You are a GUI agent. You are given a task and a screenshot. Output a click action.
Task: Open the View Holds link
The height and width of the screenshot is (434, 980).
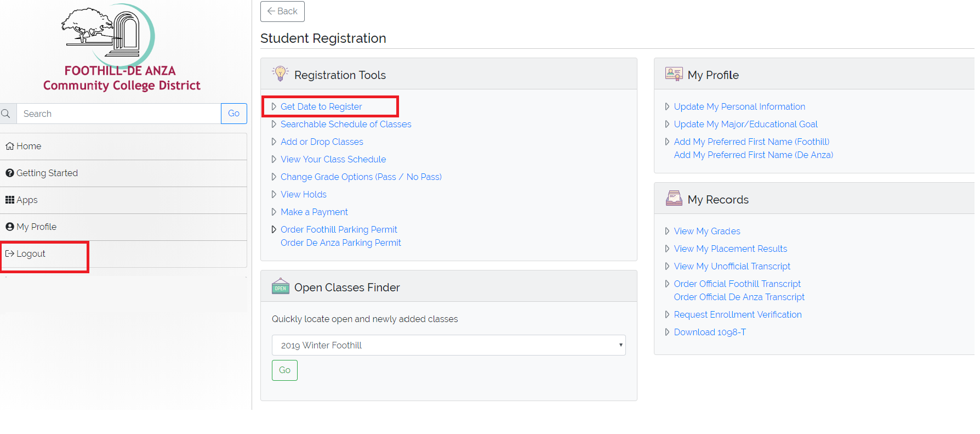coord(304,194)
